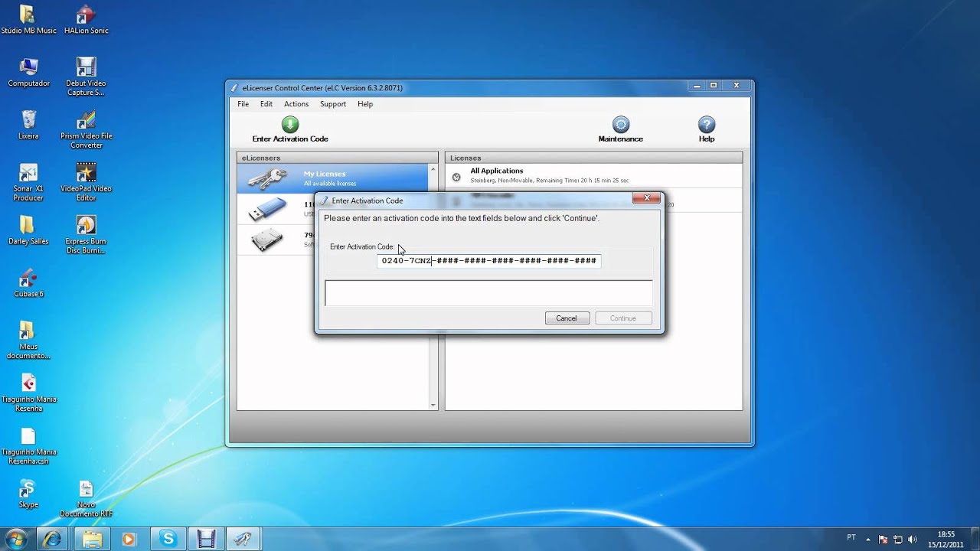
Task: Minimize the eLicenser Control Center window
Action: coord(695,86)
